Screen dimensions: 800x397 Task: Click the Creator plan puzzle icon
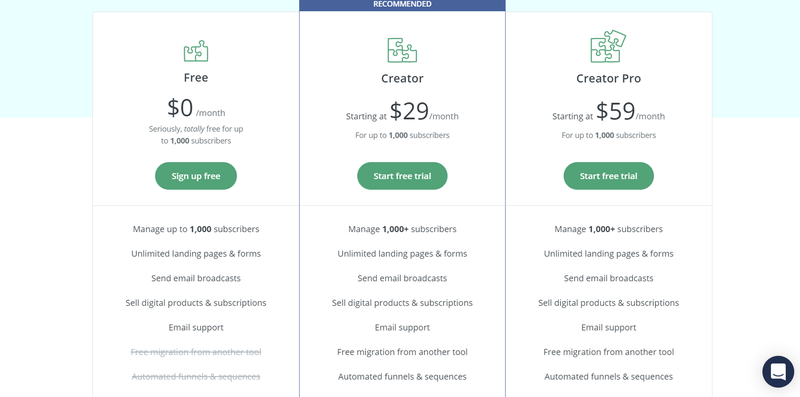[402, 50]
